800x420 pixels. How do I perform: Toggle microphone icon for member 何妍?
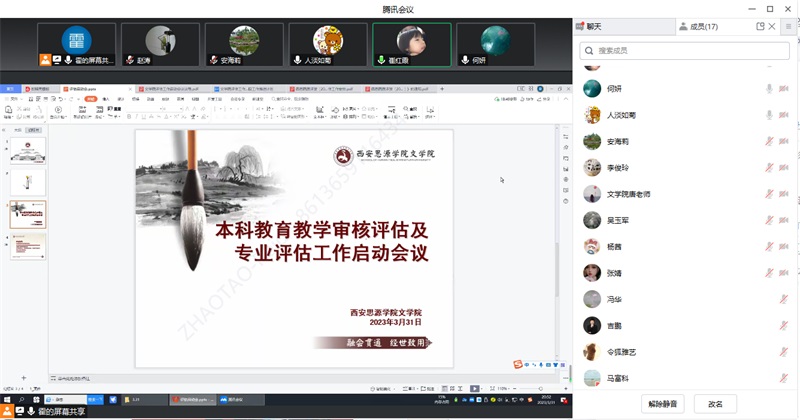(769, 89)
